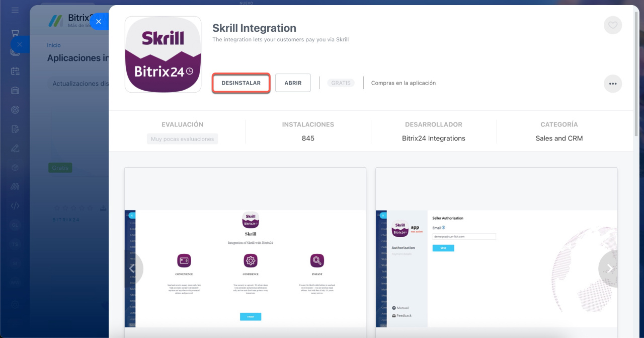Click the CATEGORÍA column header
Screen dimensions: 644x338
tap(559, 124)
